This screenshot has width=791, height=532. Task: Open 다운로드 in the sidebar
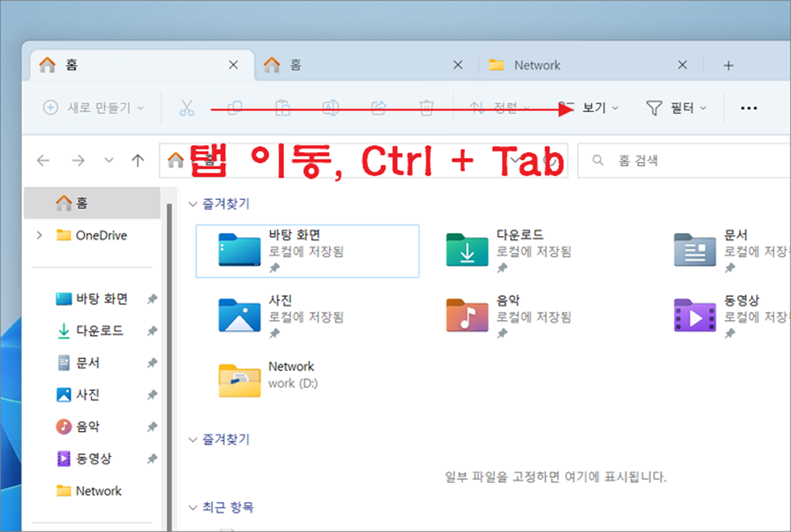coord(90,331)
